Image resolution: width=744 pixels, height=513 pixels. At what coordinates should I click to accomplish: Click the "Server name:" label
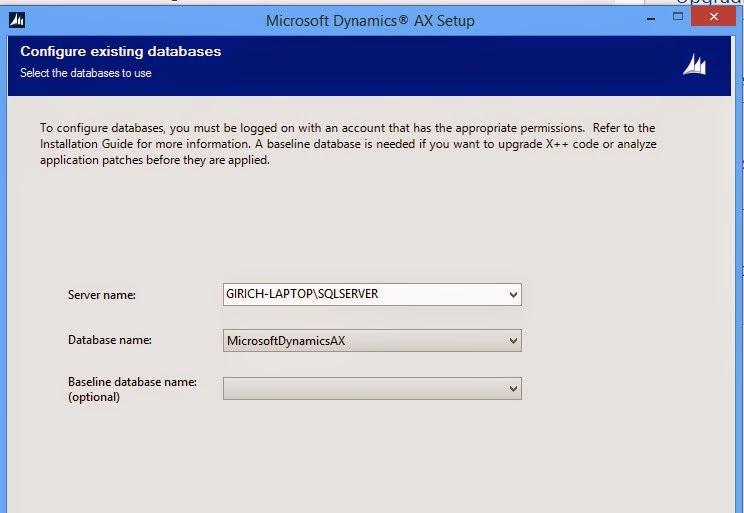coord(101,295)
